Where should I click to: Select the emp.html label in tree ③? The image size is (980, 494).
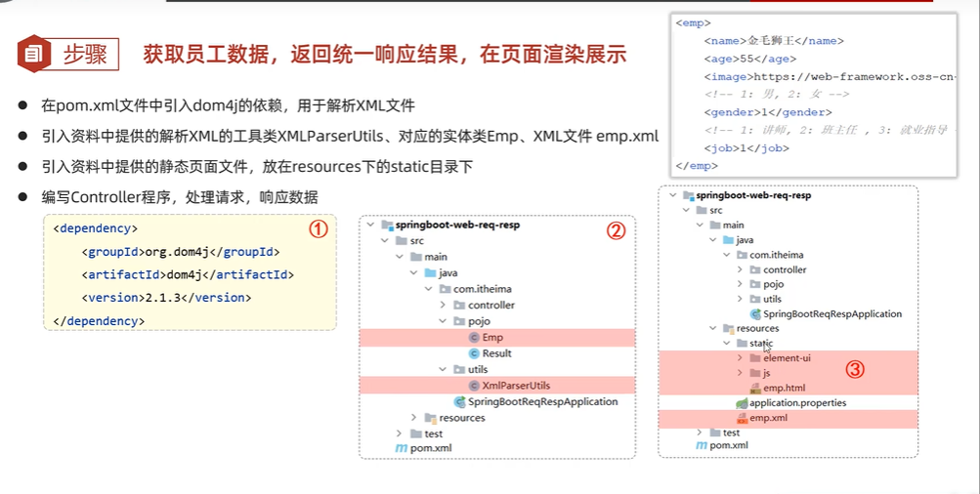[x=785, y=388]
